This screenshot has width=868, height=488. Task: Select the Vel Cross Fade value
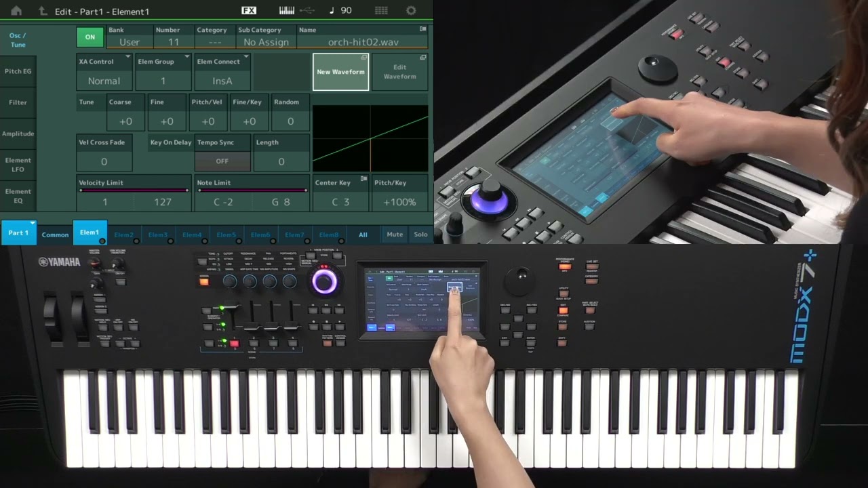coord(104,162)
